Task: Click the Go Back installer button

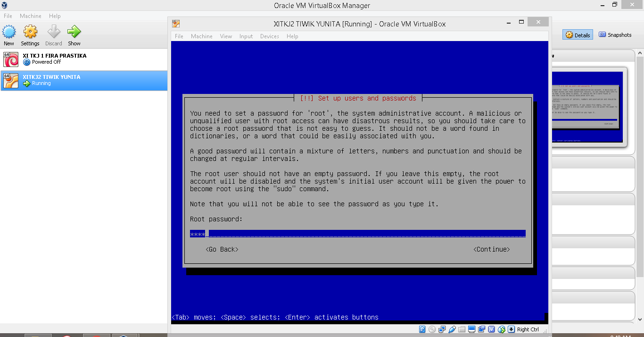Action: [222, 249]
